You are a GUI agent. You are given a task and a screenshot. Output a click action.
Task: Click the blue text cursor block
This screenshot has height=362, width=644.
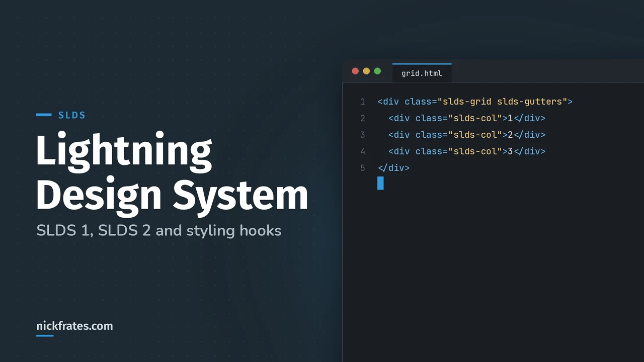click(x=380, y=183)
